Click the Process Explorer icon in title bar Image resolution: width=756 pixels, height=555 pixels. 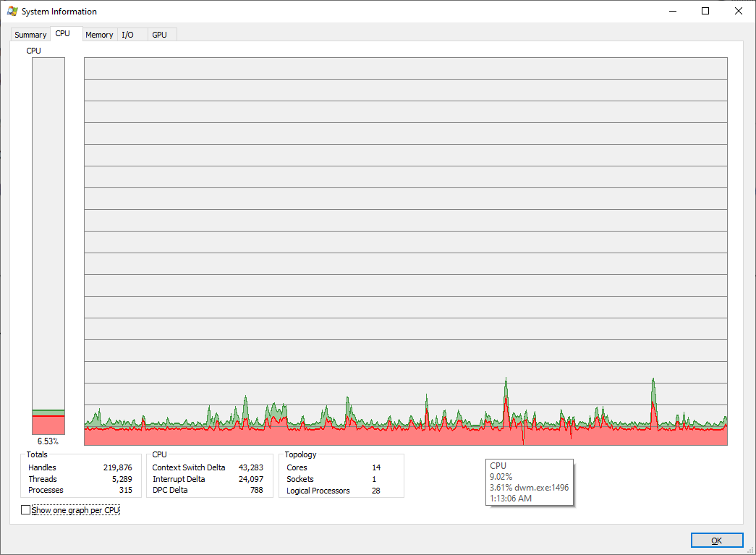point(13,11)
